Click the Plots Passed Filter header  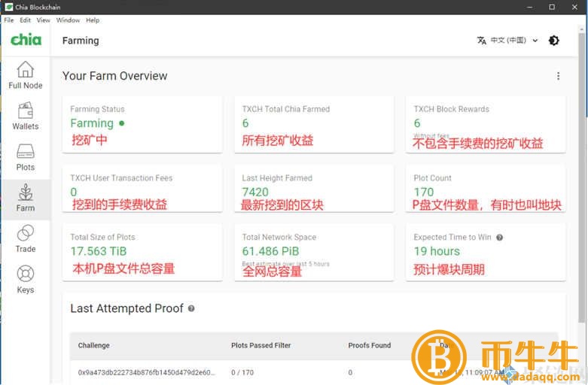(261, 345)
